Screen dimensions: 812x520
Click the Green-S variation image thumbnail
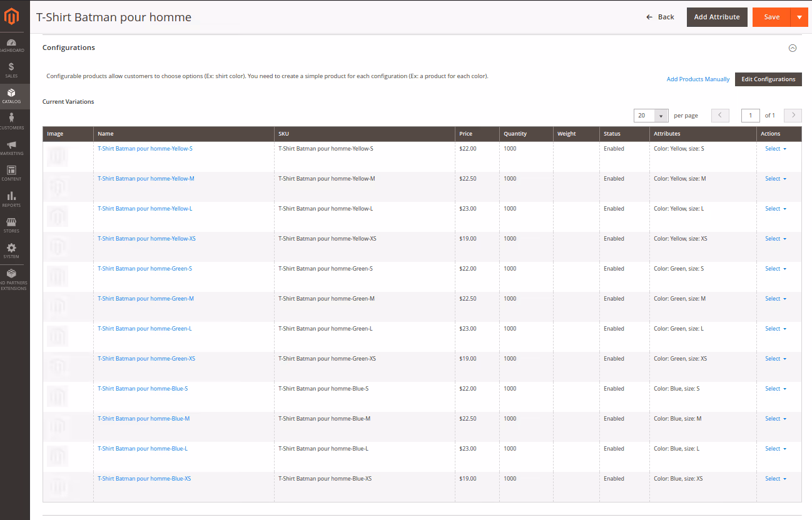[x=58, y=276]
